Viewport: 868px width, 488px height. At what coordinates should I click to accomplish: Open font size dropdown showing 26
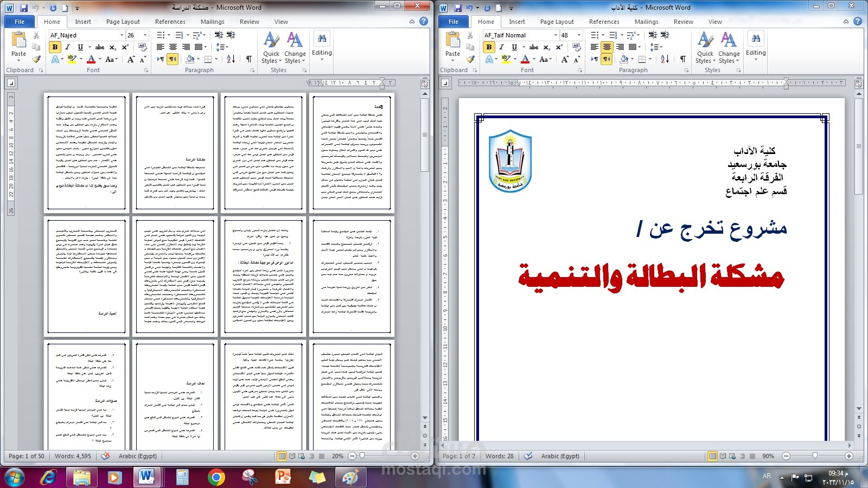[145, 35]
